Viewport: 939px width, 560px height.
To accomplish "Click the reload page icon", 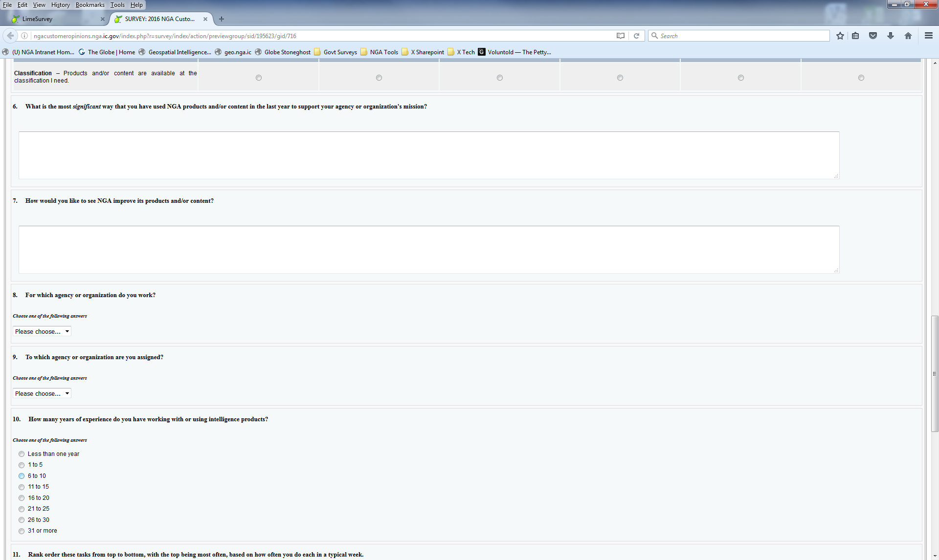I will coord(636,36).
